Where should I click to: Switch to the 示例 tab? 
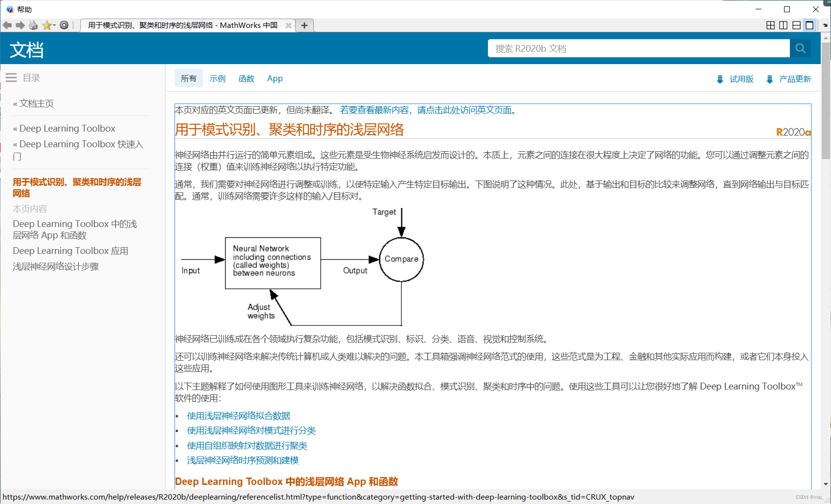[217, 78]
